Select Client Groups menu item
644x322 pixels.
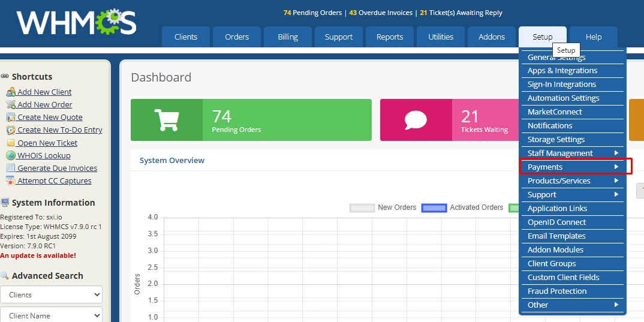click(573, 264)
